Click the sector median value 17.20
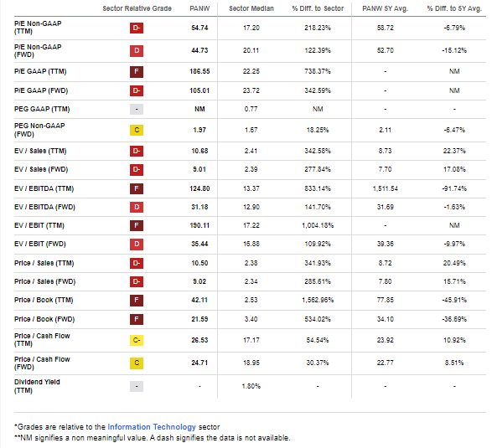This screenshot has width=492, height=448. click(251, 28)
